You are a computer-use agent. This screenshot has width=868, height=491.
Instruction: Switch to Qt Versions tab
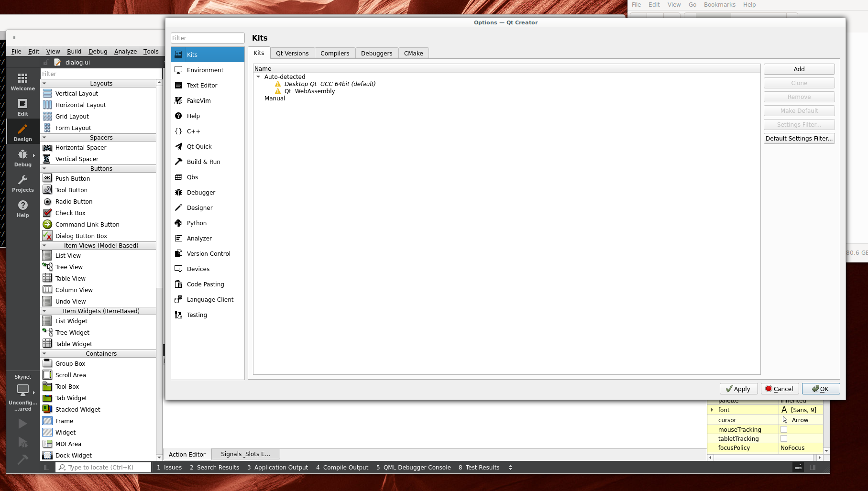292,53
